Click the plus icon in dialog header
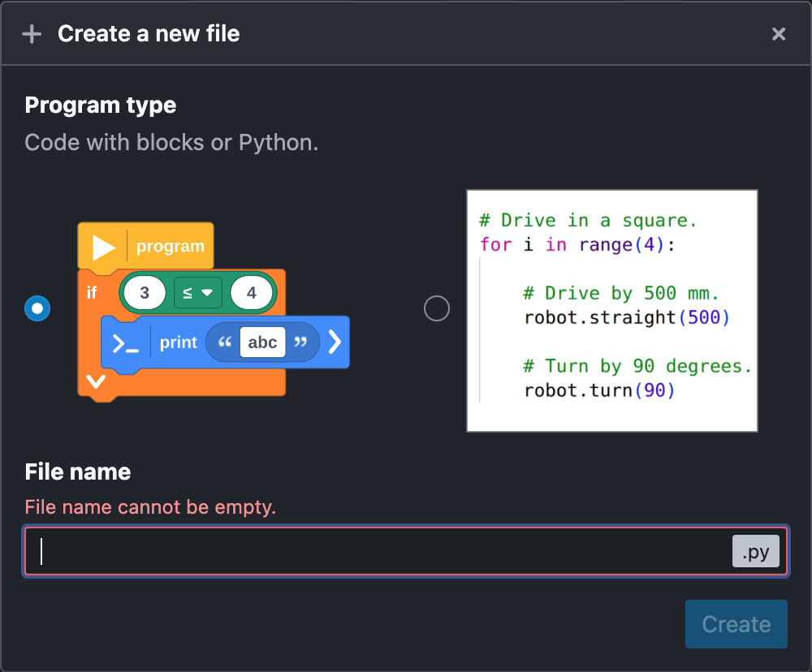 pos(32,34)
